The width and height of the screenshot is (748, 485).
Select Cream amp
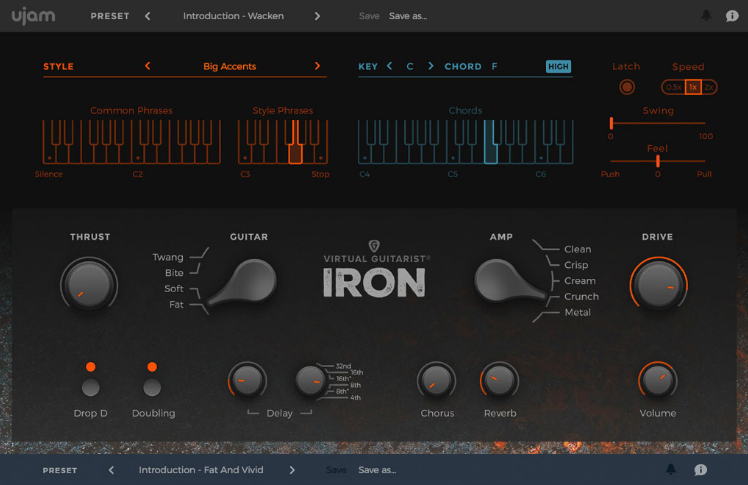(580, 280)
